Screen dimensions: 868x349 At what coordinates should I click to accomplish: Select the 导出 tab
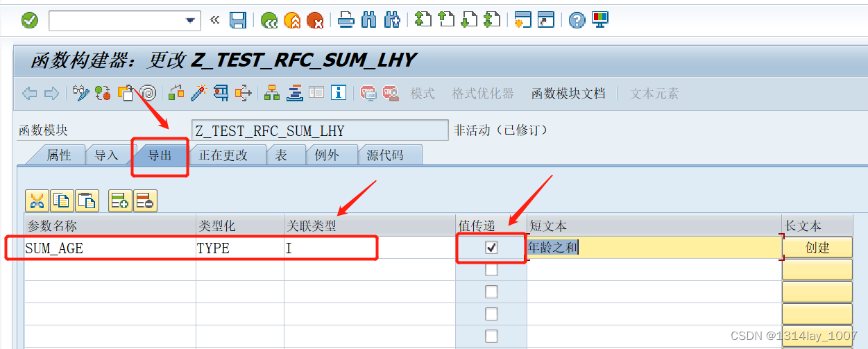tap(160, 155)
